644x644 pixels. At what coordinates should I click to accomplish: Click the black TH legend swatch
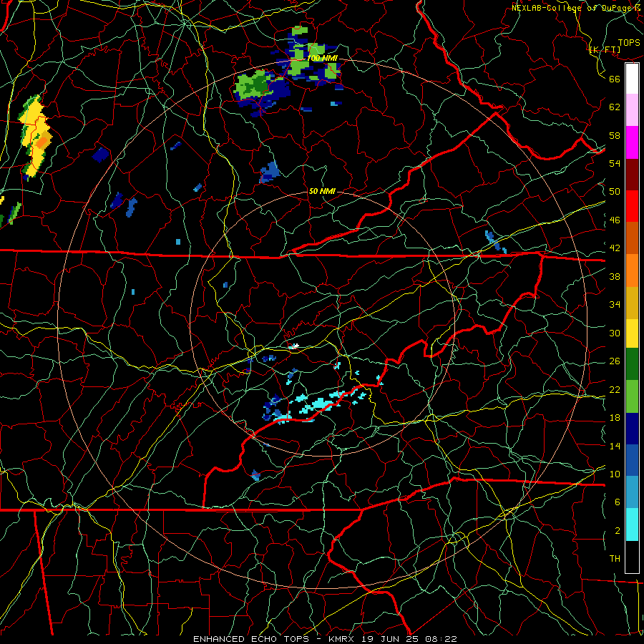tap(632, 557)
